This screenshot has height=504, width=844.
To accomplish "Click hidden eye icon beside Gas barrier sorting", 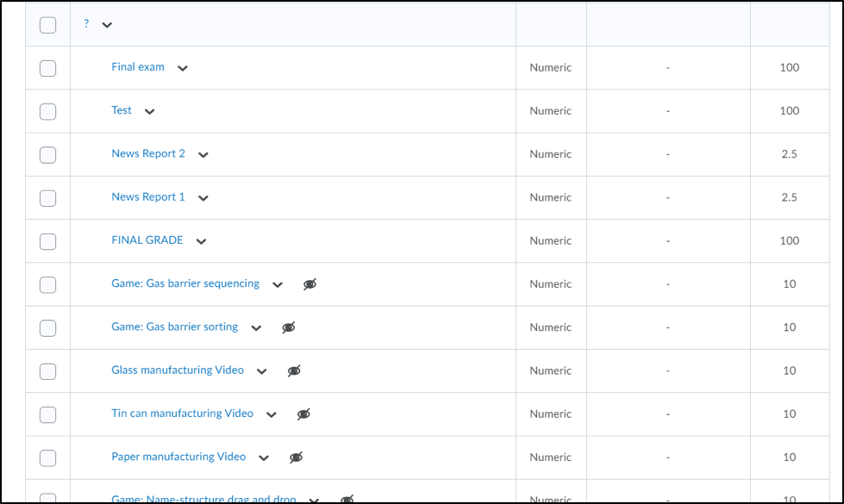I will (289, 327).
